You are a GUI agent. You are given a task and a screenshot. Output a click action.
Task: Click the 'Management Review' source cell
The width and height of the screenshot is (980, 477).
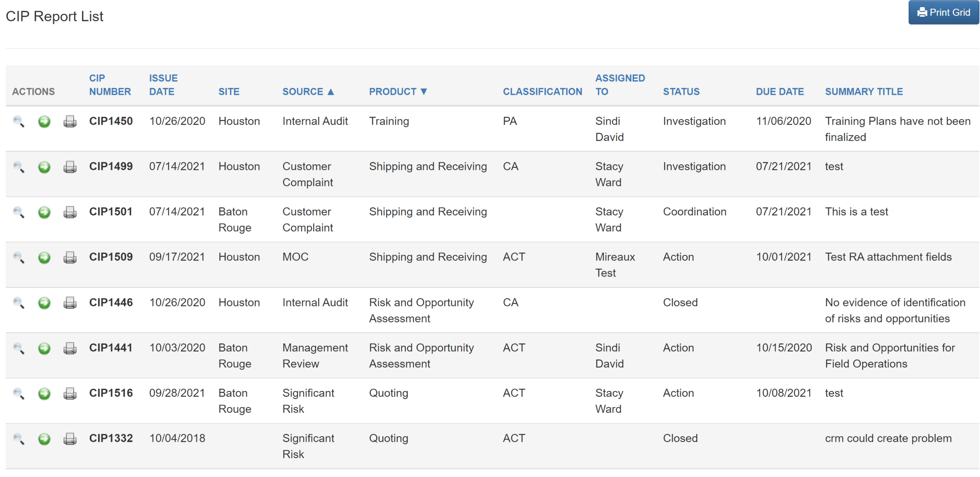point(315,355)
